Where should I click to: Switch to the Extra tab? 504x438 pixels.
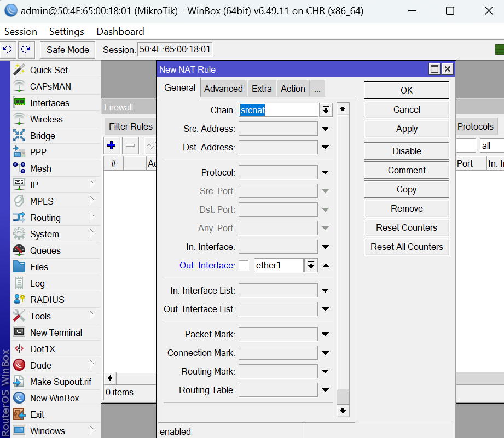[x=262, y=89]
